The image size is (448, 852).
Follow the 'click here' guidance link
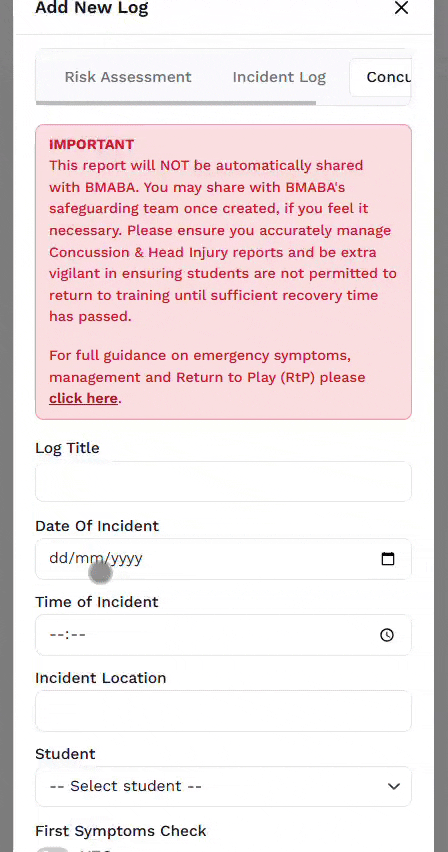tap(83, 398)
